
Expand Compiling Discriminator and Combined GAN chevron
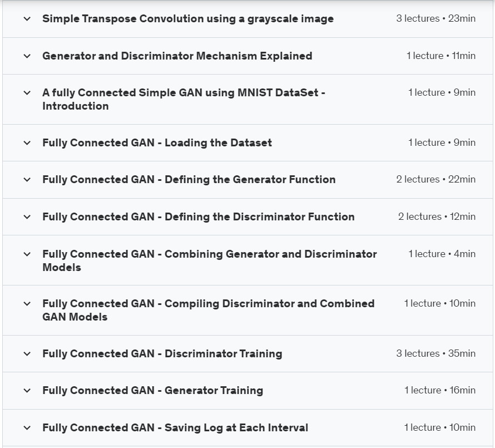coord(27,304)
